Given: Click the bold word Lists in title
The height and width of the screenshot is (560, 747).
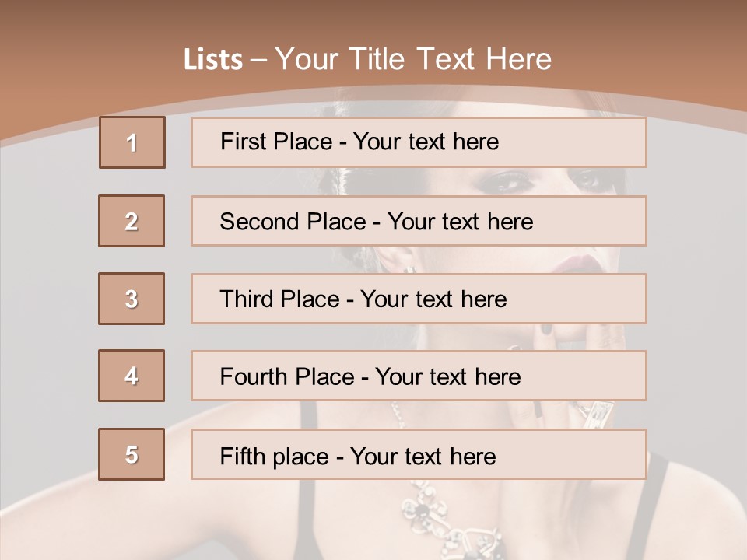Looking at the screenshot, I should [213, 60].
